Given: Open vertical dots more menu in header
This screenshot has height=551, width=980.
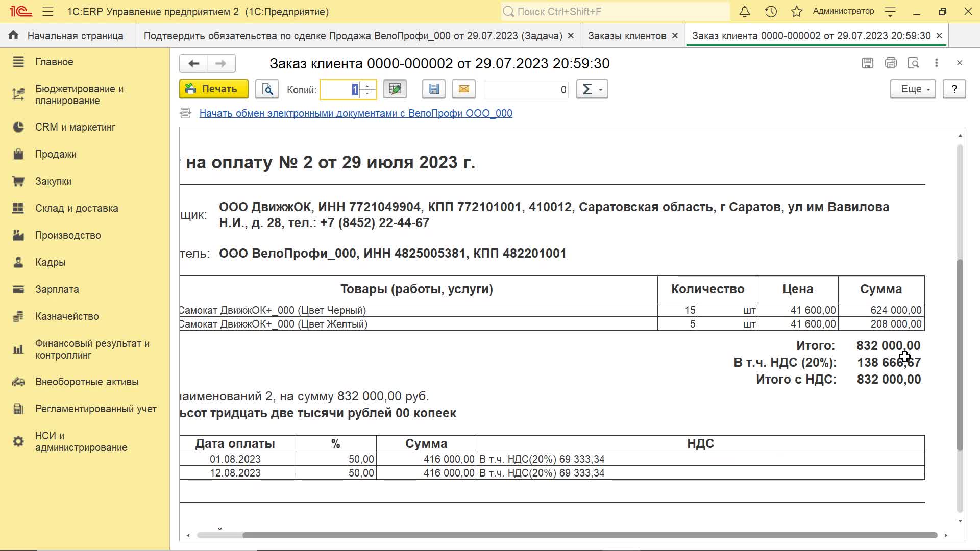Looking at the screenshot, I should tap(936, 63).
